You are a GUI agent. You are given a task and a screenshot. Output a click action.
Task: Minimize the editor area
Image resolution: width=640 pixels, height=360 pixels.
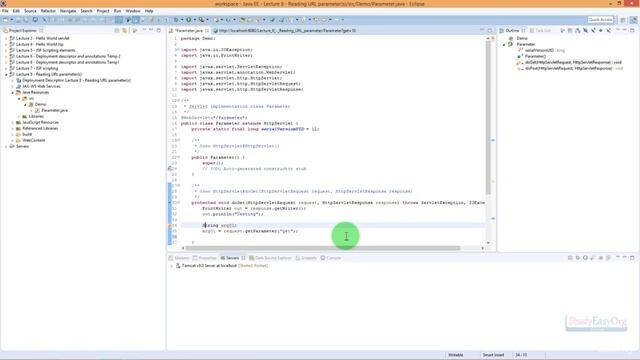click(x=482, y=30)
